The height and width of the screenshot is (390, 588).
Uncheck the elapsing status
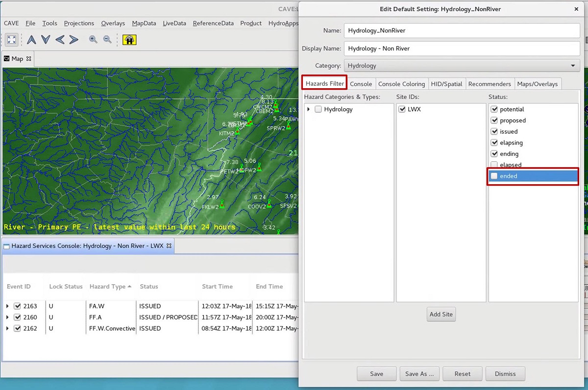click(494, 143)
